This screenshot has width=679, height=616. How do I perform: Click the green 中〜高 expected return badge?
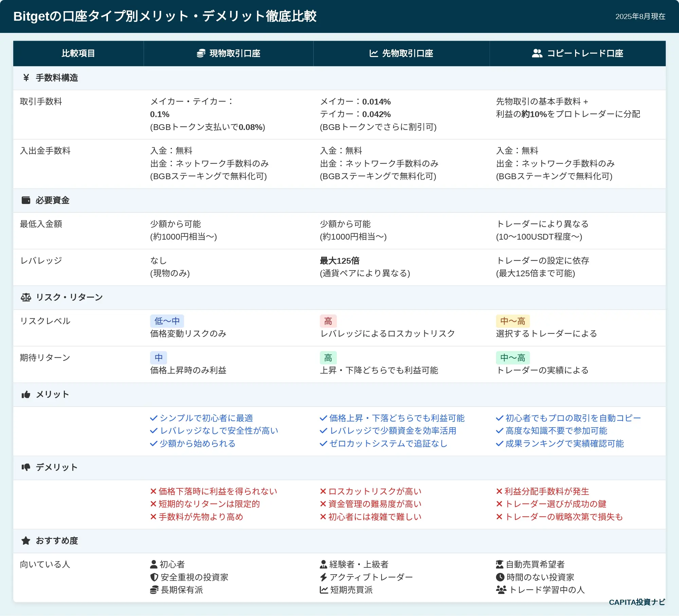513,358
